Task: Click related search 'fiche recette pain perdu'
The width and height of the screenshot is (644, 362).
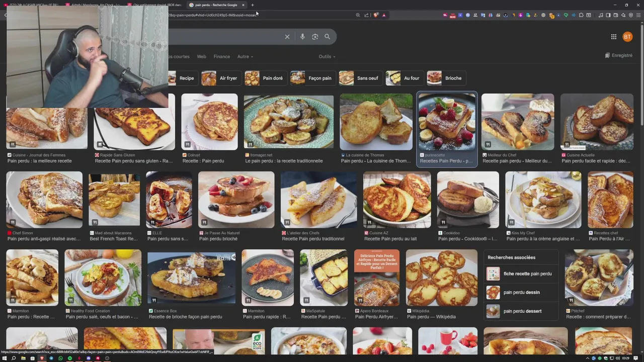Action: pyautogui.click(x=521, y=274)
